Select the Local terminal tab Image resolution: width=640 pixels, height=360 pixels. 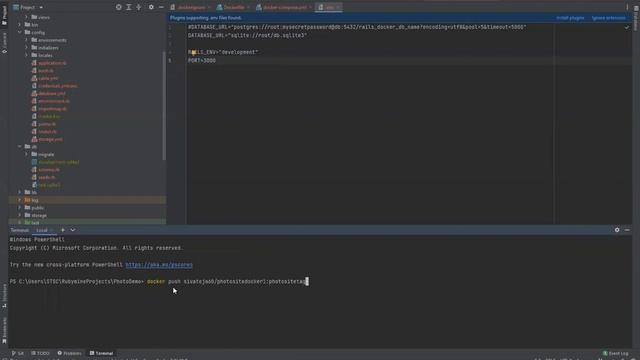pos(42,230)
